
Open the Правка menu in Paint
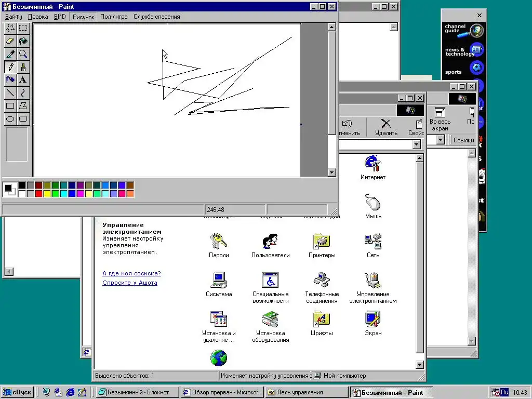click(x=38, y=17)
